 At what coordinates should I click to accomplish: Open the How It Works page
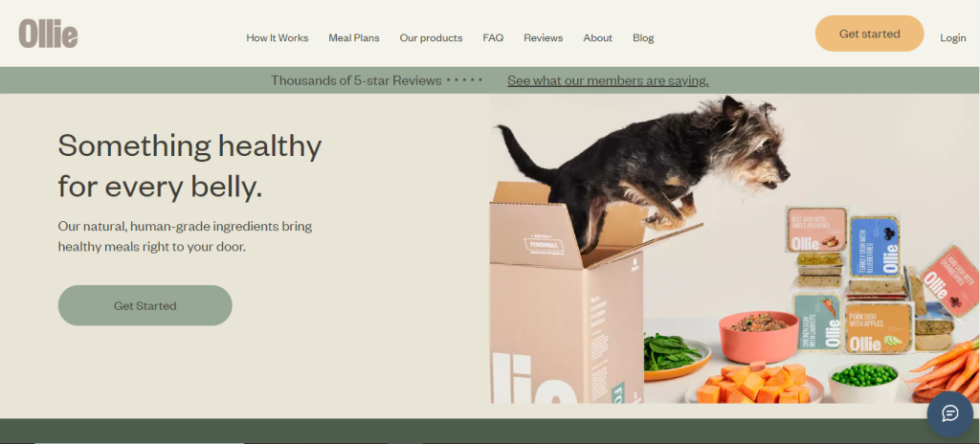coord(278,37)
